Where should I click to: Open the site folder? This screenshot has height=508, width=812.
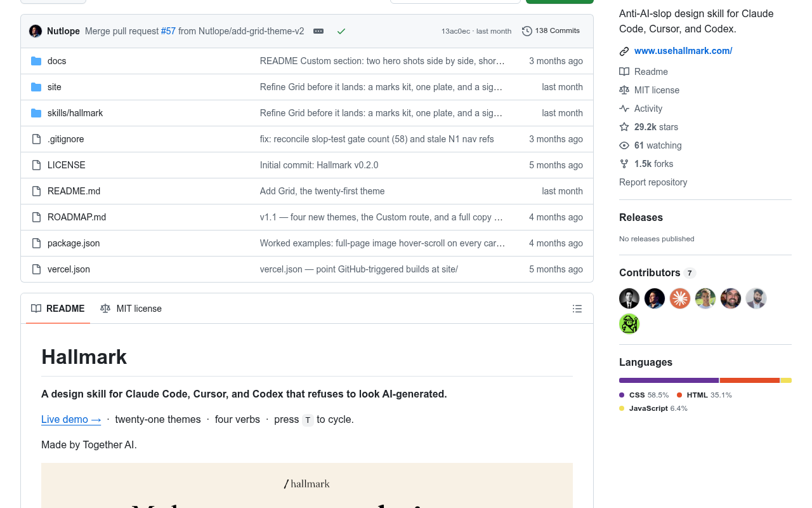(54, 87)
